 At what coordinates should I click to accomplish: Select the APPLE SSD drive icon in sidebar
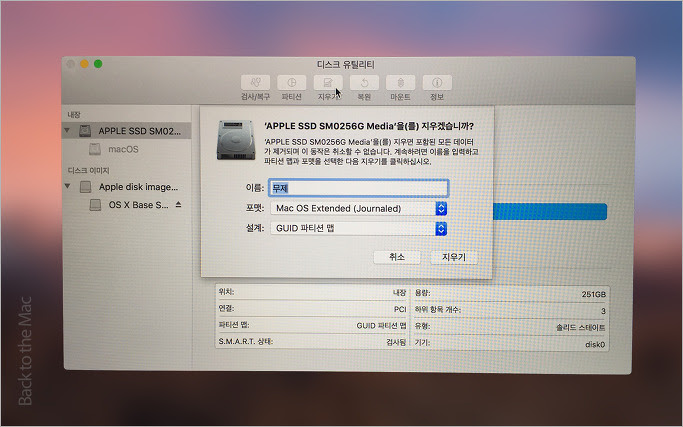tap(85, 131)
